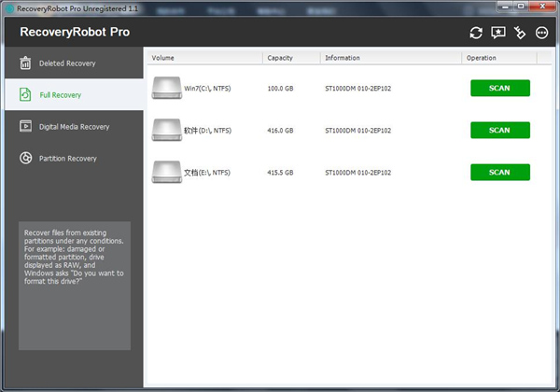The image size is (560, 392).
Task: Select the Win7(C:\, NTFS) volume name
Action: (x=207, y=88)
